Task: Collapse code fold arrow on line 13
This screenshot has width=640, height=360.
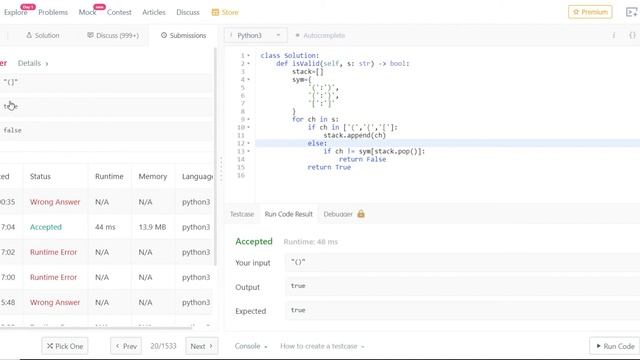Action: pyautogui.click(x=249, y=151)
